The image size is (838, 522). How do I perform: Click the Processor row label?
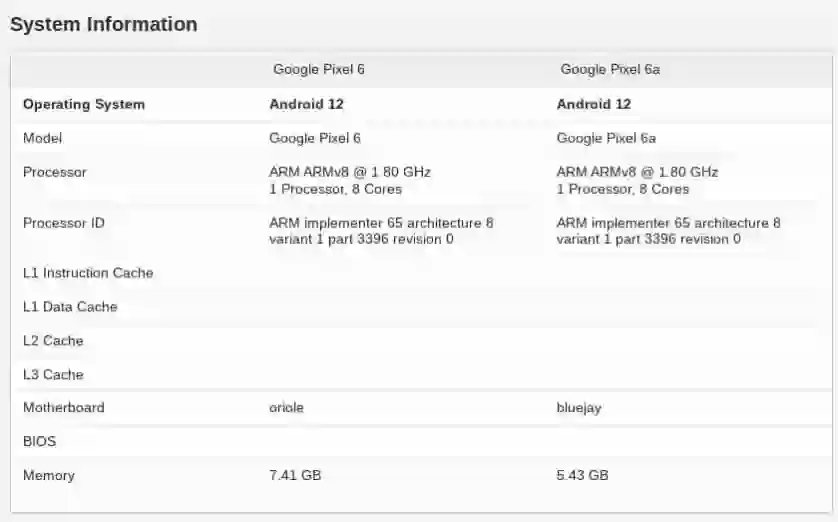pyautogui.click(x=55, y=172)
